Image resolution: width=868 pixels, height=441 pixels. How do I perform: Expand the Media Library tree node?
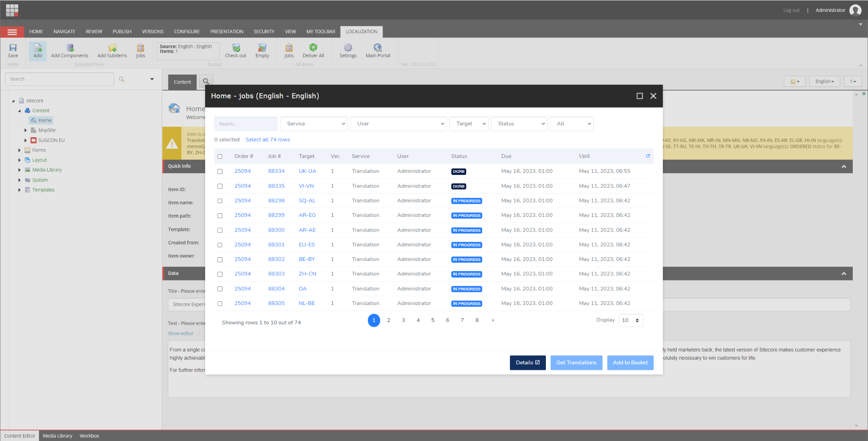19,170
